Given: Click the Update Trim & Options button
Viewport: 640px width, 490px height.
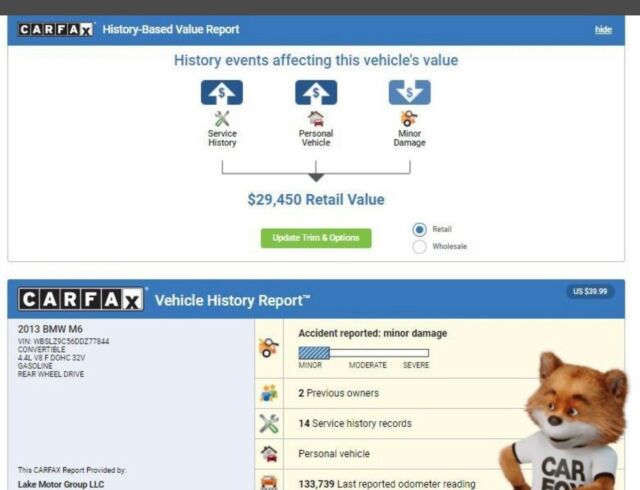Looking at the screenshot, I should tap(316, 238).
